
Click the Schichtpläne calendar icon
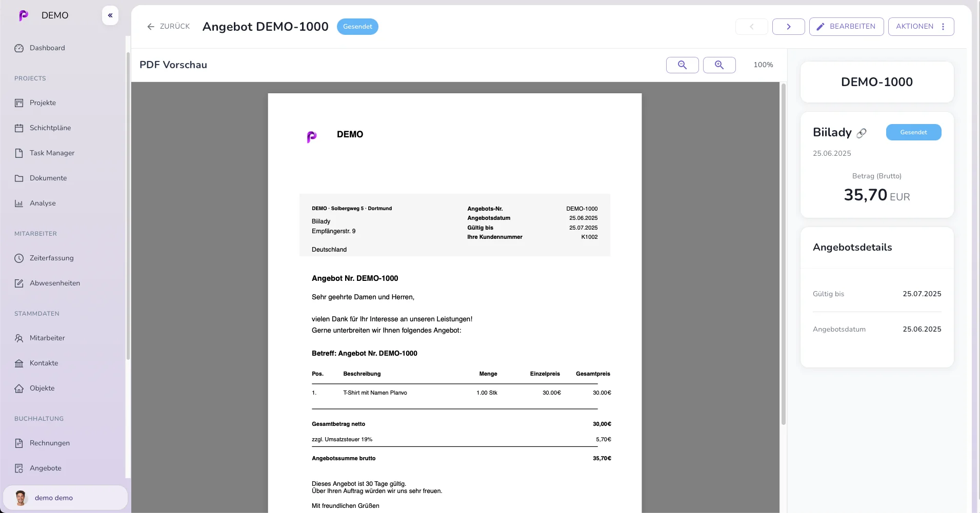point(19,128)
